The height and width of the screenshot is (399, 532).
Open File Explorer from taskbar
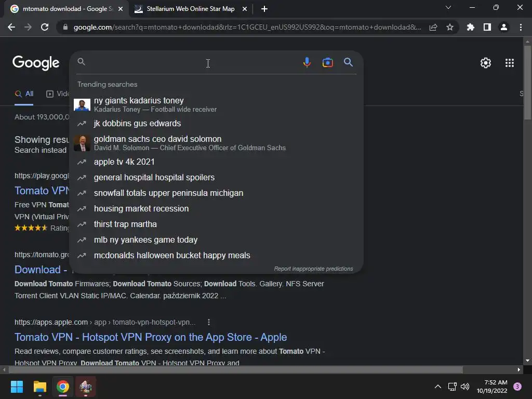click(x=39, y=387)
